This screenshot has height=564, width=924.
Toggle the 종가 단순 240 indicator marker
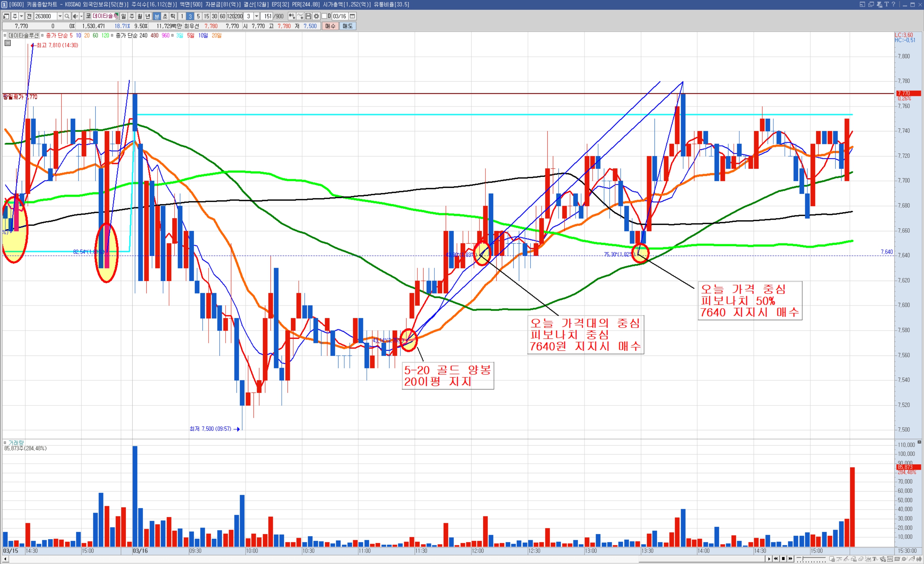coord(112,36)
